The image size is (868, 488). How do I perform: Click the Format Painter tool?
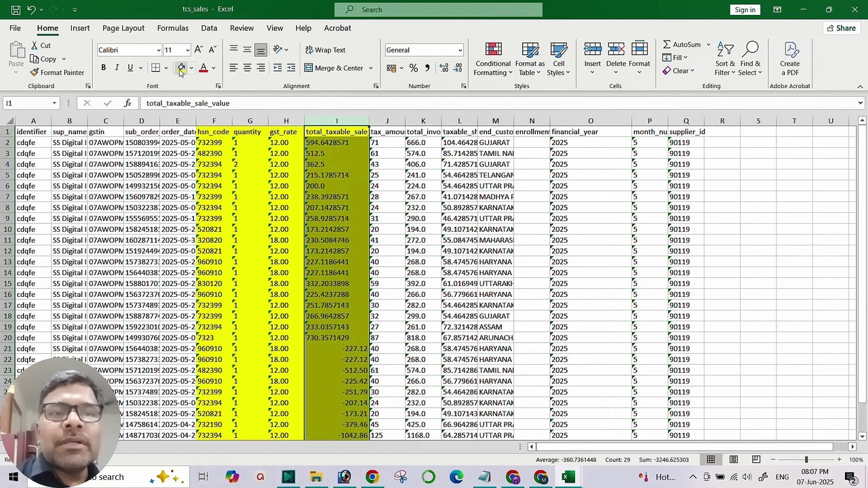click(x=57, y=73)
